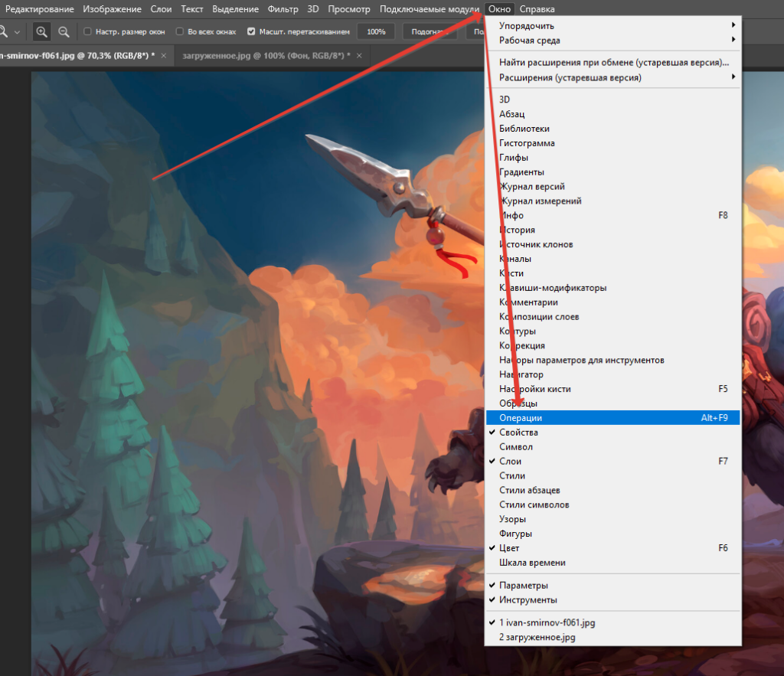Open the Подключаемые модули menu
The height and width of the screenshot is (676, 784).
[x=430, y=9]
